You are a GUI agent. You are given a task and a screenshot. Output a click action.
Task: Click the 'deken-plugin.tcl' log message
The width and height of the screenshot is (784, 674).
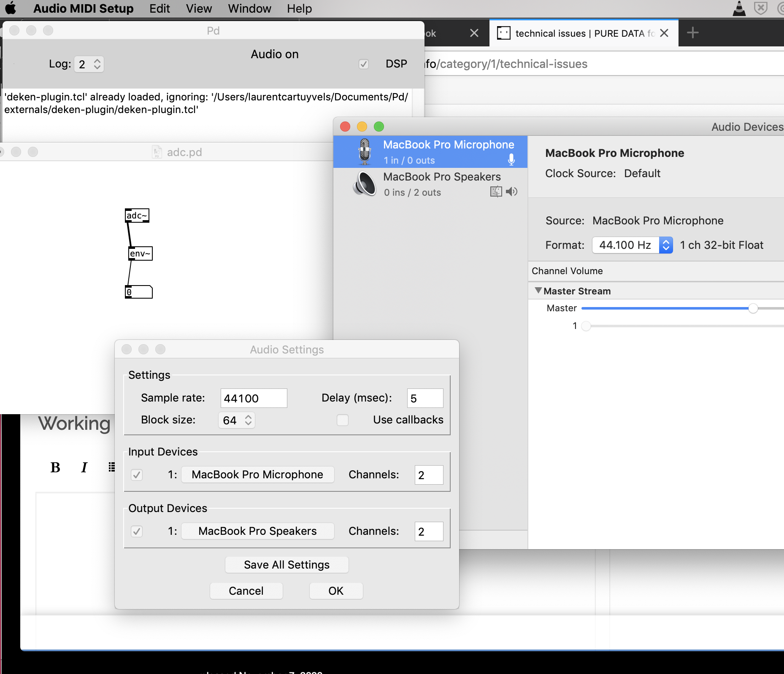click(x=206, y=103)
